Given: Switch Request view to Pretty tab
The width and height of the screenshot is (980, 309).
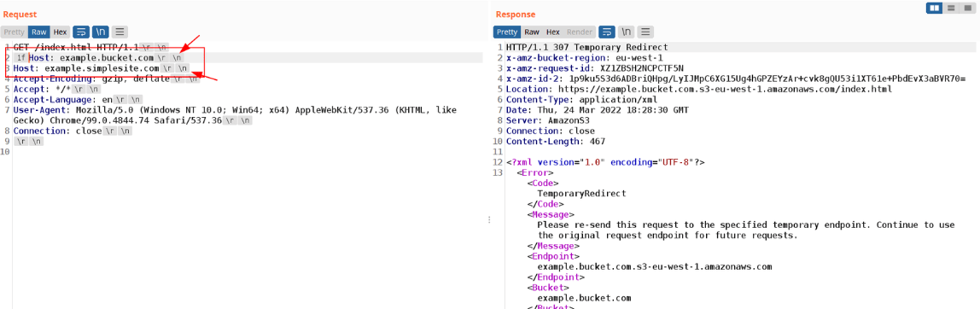Looking at the screenshot, I should (x=14, y=32).
